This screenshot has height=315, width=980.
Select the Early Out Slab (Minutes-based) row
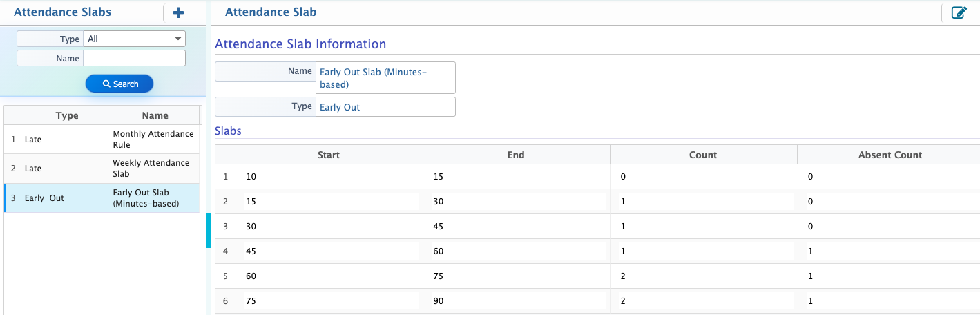pos(153,198)
